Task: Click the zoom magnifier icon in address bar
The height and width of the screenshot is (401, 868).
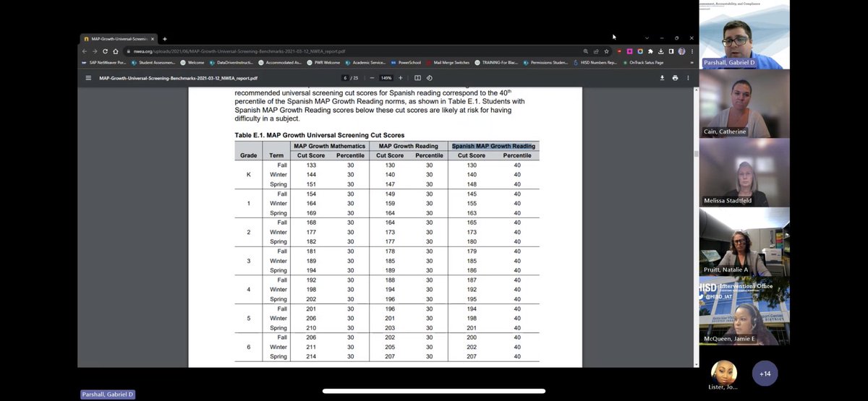Action: [x=586, y=51]
